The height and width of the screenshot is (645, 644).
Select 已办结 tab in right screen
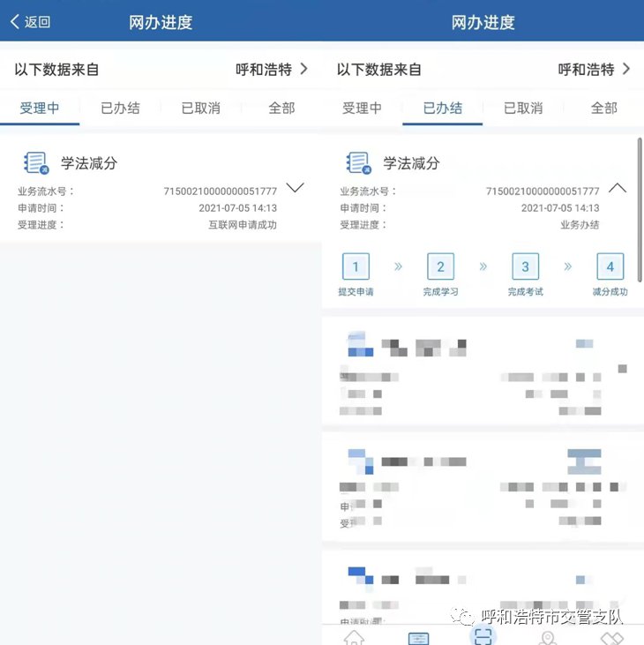[x=443, y=109]
